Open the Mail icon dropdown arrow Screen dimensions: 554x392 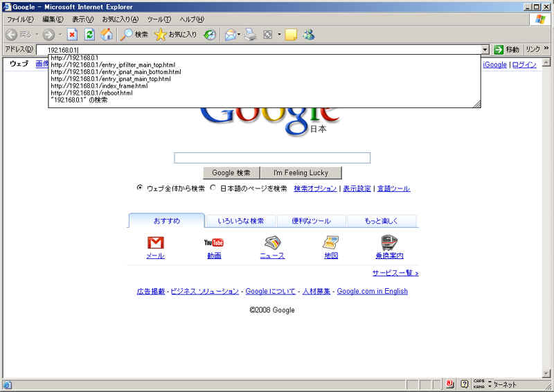pos(239,35)
